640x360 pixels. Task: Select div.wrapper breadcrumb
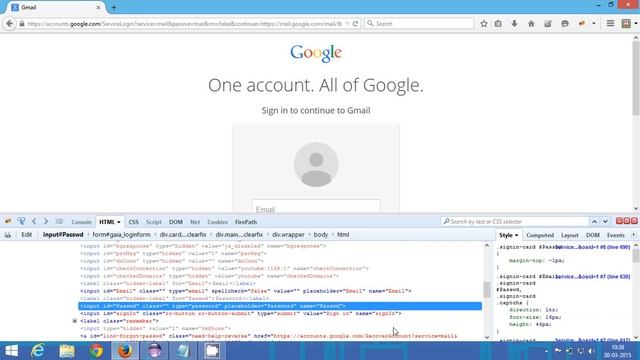[x=288, y=235]
